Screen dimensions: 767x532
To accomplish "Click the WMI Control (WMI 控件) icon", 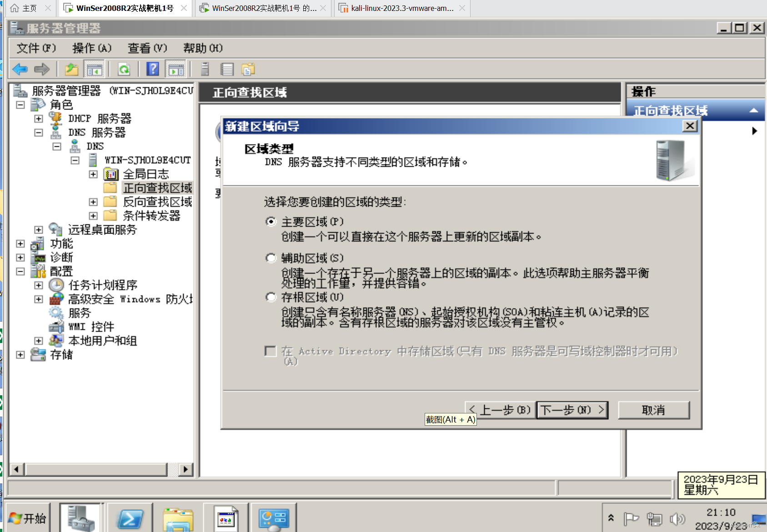I will (56, 327).
